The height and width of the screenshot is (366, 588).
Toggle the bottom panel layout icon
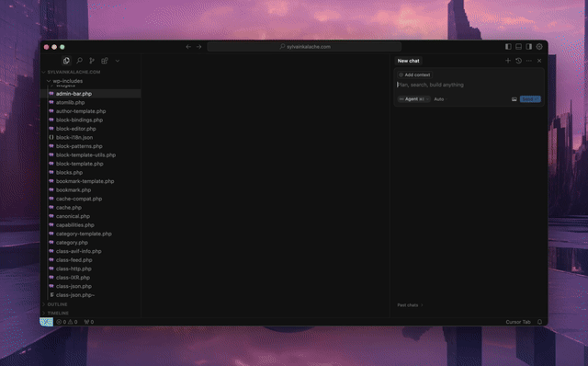tap(518, 47)
